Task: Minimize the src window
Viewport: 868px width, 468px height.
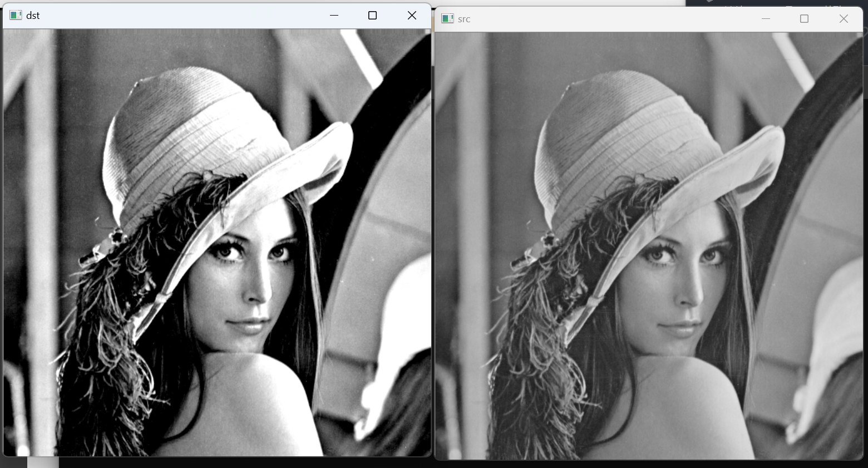Action: click(x=766, y=19)
